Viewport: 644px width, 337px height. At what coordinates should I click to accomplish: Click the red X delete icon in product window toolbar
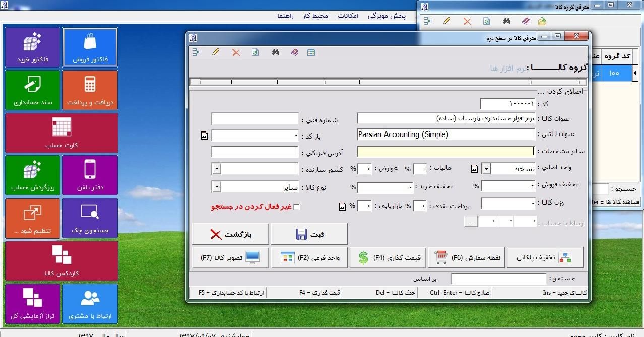click(236, 52)
